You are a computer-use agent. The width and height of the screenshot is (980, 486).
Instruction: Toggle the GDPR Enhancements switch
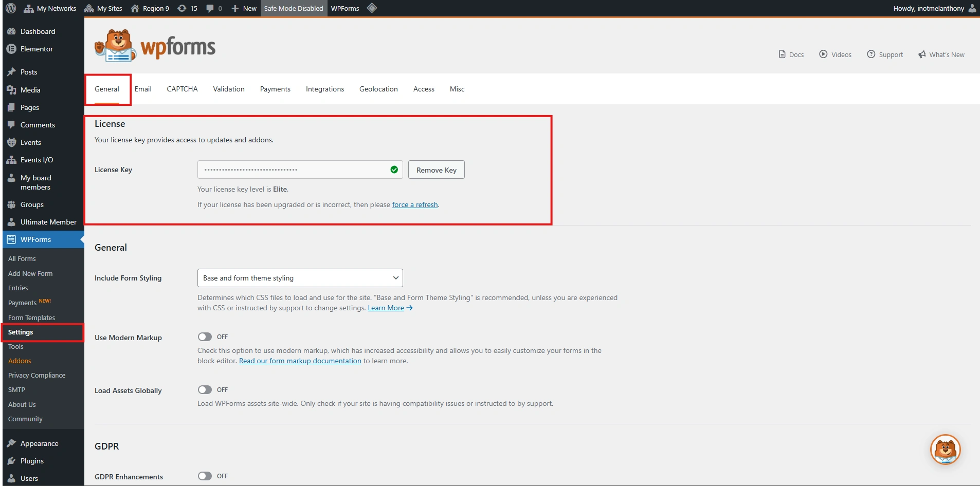pyautogui.click(x=205, y=476)
